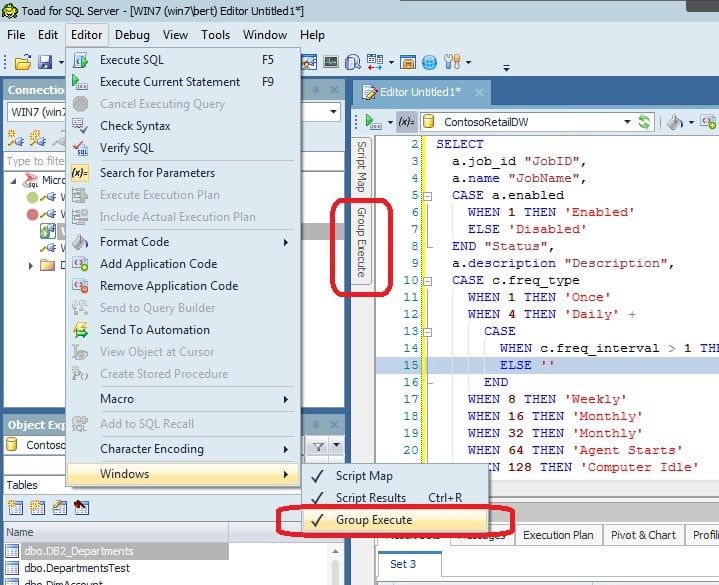Image resolution: width=719 pixels, height=585 pixels.
Task: Switch to the Execution Plan results tab
Action: (558, 535)
